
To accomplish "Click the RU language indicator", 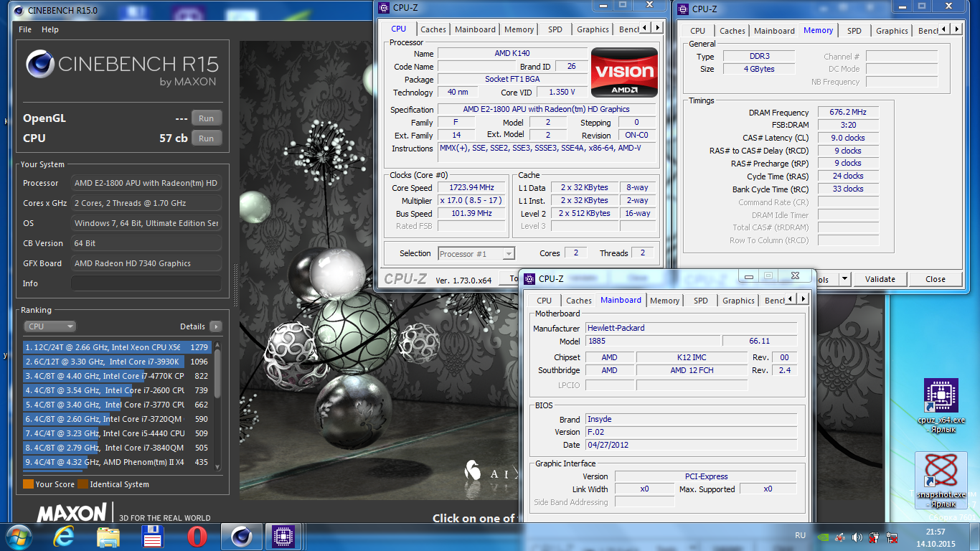I will point(800,535).
